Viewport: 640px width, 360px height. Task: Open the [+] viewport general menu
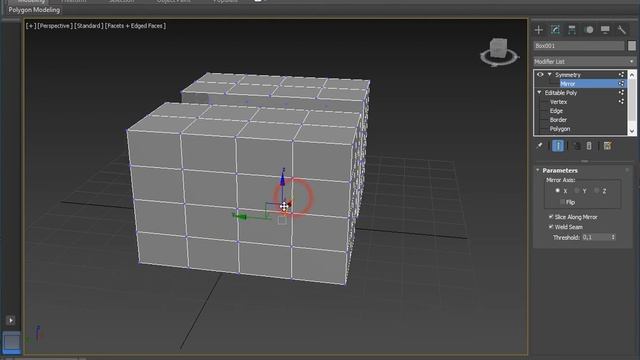tap(31, 26)
